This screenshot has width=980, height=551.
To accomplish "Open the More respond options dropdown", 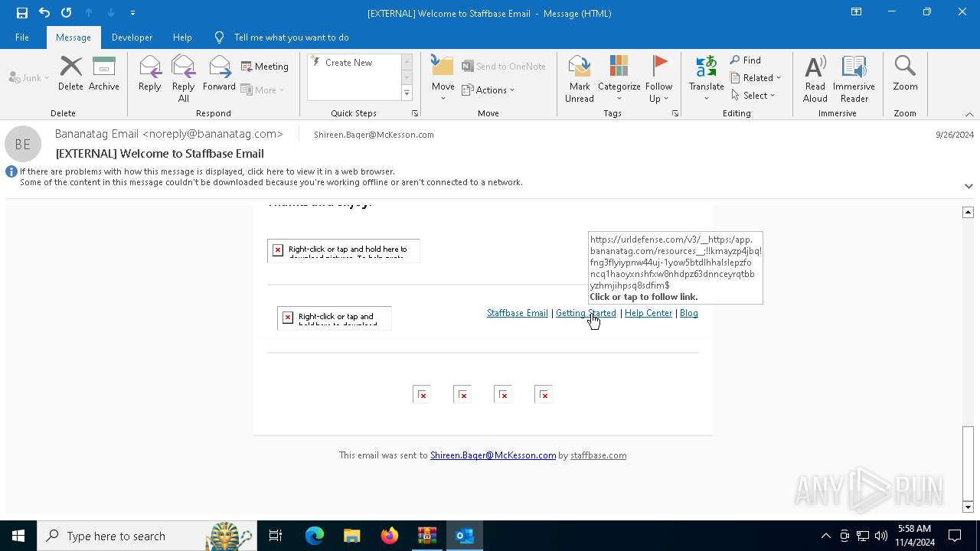I will point(263,90).
